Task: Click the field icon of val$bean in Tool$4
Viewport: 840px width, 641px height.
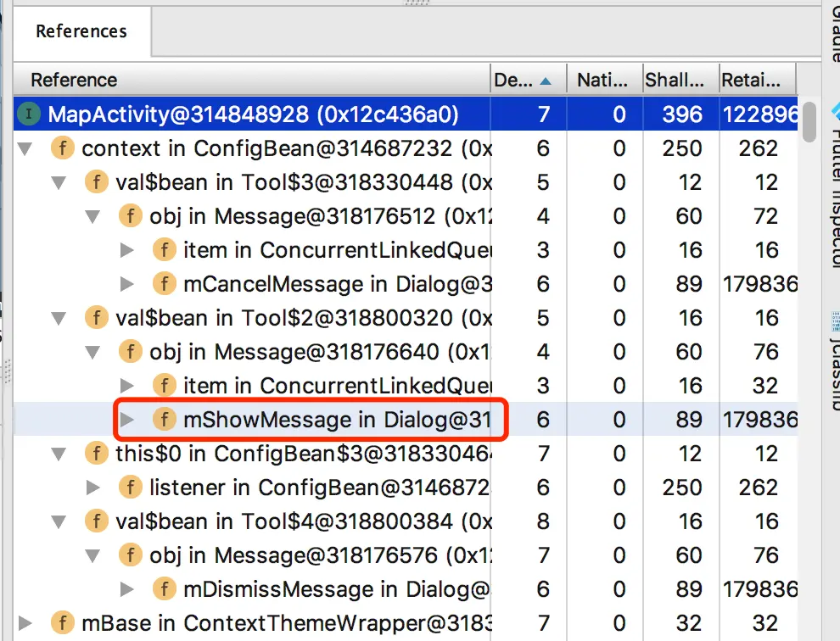Action: click(97, 521)
